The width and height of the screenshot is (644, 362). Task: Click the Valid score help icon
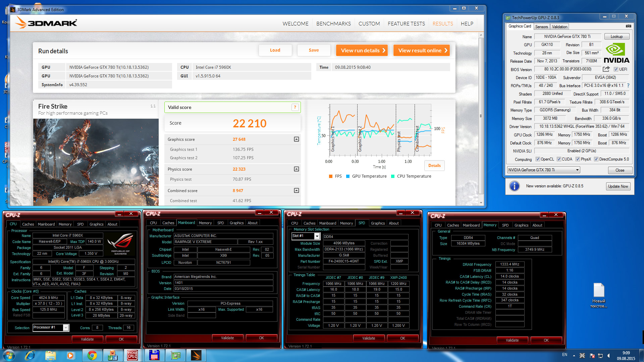tap(295, 107)
